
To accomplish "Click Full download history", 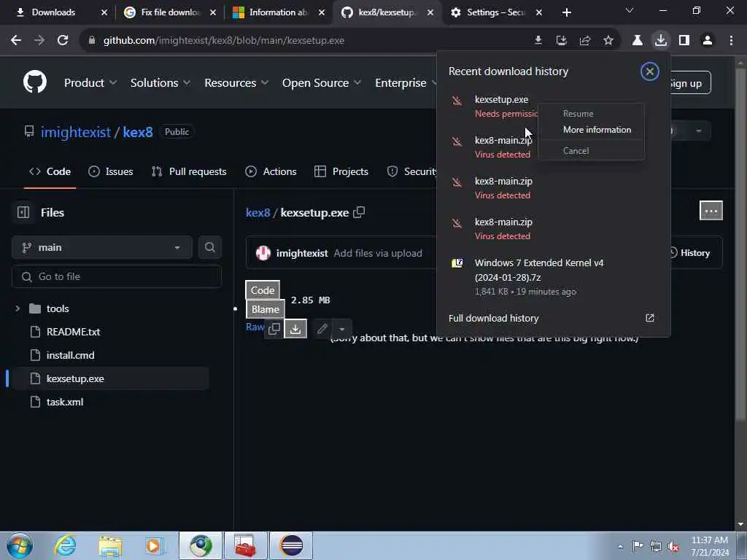I will 494,318.
